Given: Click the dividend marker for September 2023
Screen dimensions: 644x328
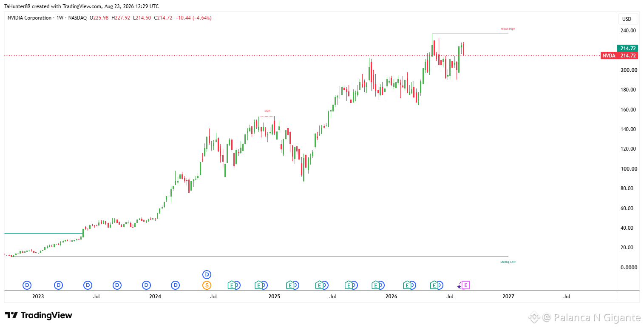Looking at the screenshot, I should click(x=117, y=285).
